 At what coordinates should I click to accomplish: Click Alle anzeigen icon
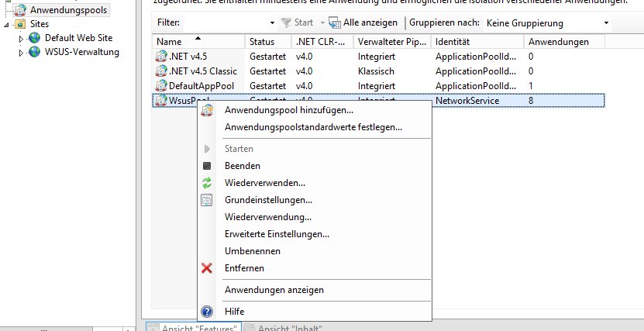(335, 23)
